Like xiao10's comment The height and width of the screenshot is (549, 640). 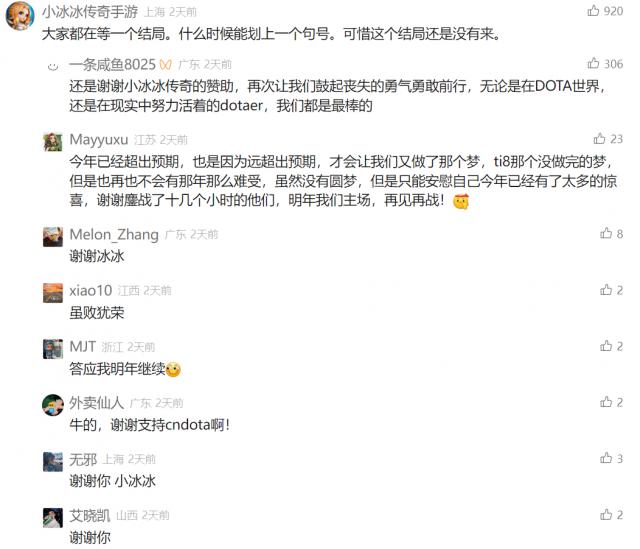(606, 290)
